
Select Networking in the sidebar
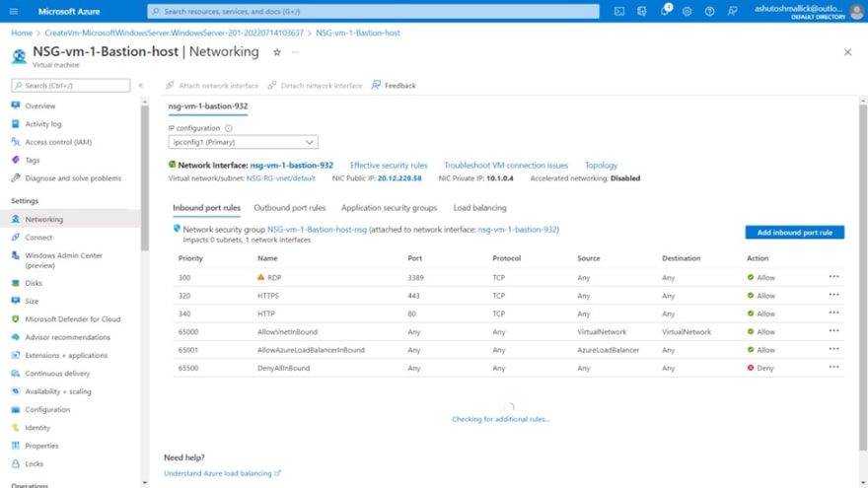tap(43, 219)
